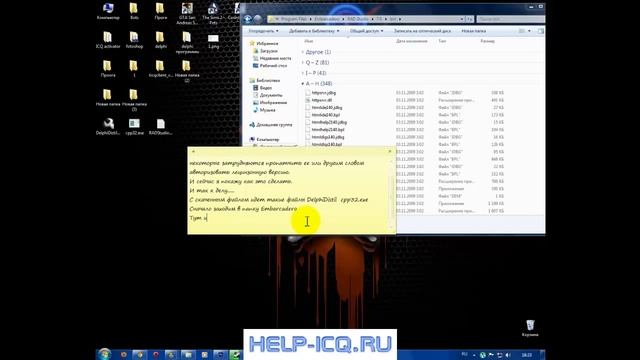
Task: Open the fotoshop folder on desktop
Action: point(134,40)
